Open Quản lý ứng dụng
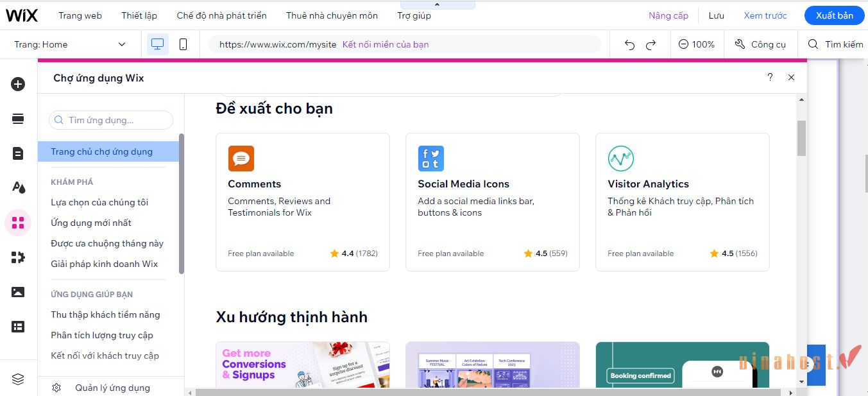Viewport: 868px width, 396px height. point(112,388)
